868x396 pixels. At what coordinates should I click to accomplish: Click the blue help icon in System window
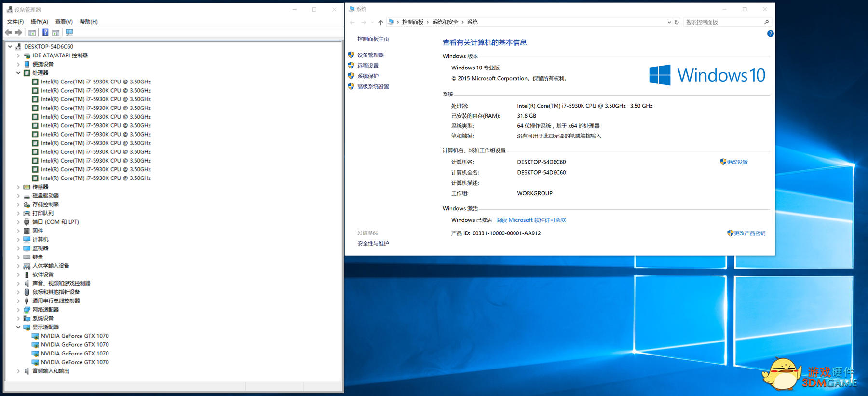pyautogui.click(x=770, y=34)
